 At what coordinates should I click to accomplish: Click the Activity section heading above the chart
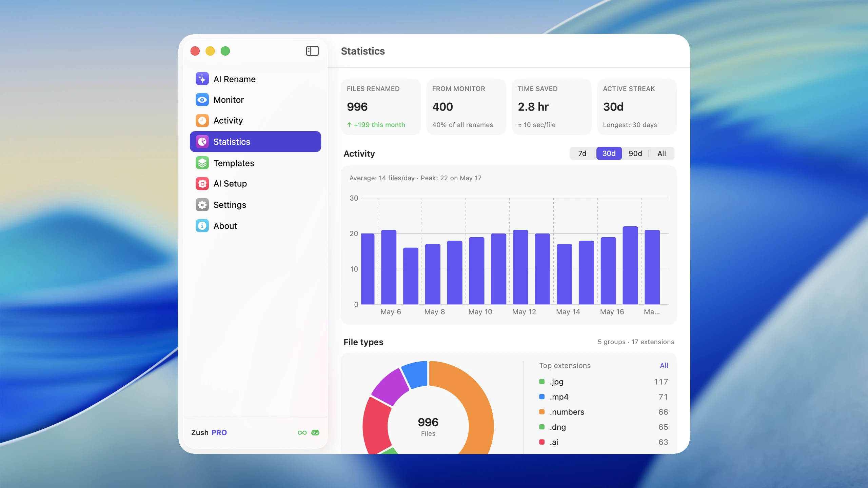359,154
